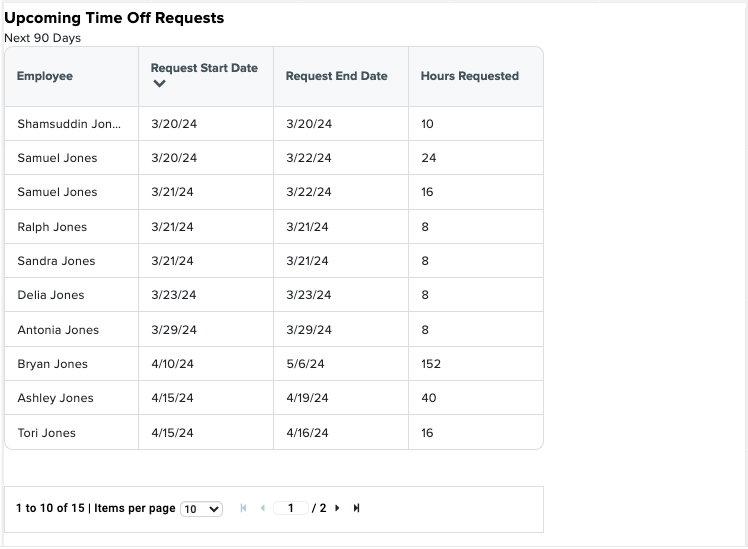Click Sandra Jones employee name
748x549 pixels.
coord(56,260)
